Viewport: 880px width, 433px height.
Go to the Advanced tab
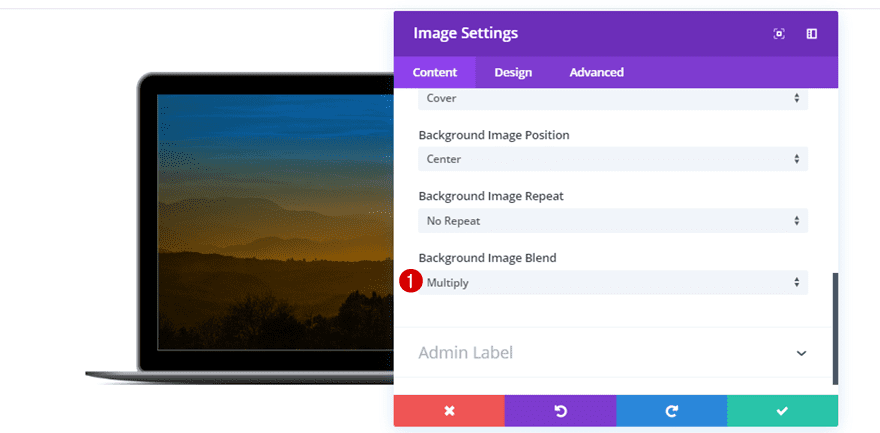596,72
